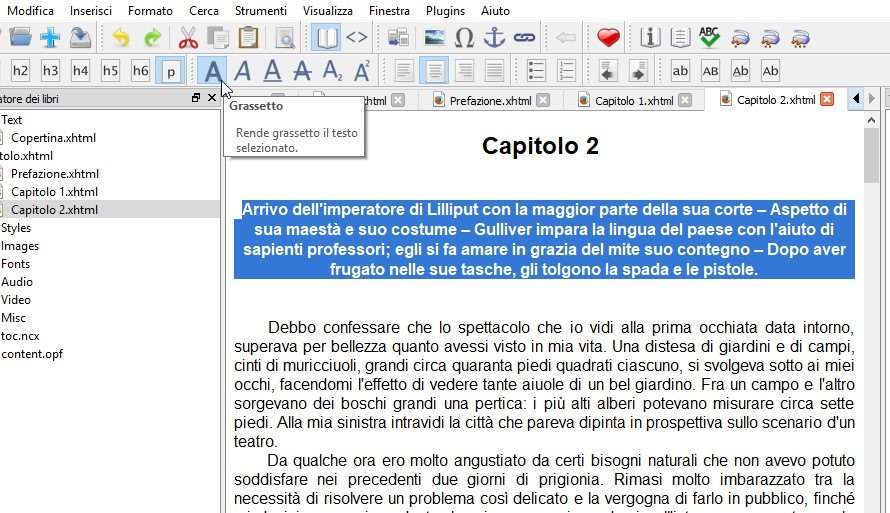Open the Visualizza menu
The width and height of the screenshot is (890, 513).
click(328, 11)
